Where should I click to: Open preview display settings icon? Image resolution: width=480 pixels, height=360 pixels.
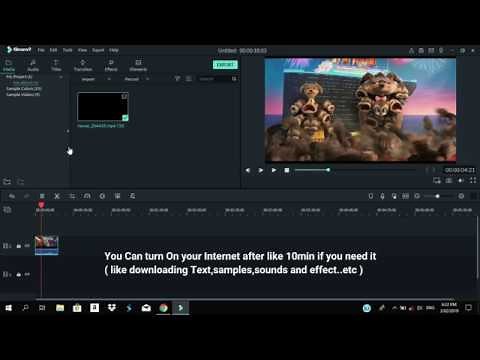coord(437,180)
